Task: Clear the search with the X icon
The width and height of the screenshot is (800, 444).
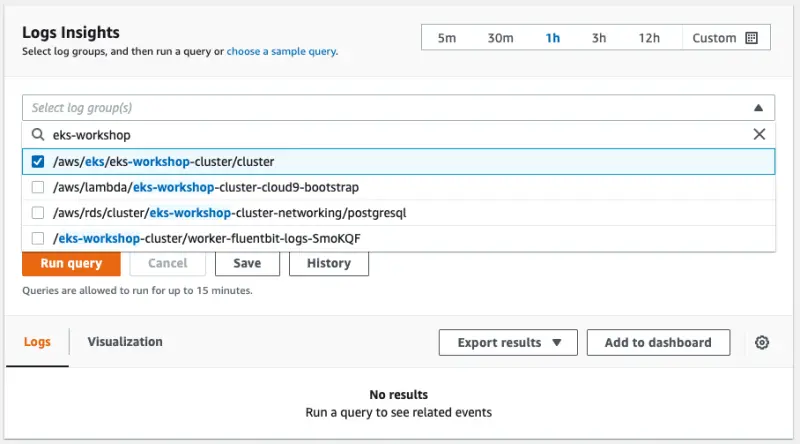Action: 759,134
